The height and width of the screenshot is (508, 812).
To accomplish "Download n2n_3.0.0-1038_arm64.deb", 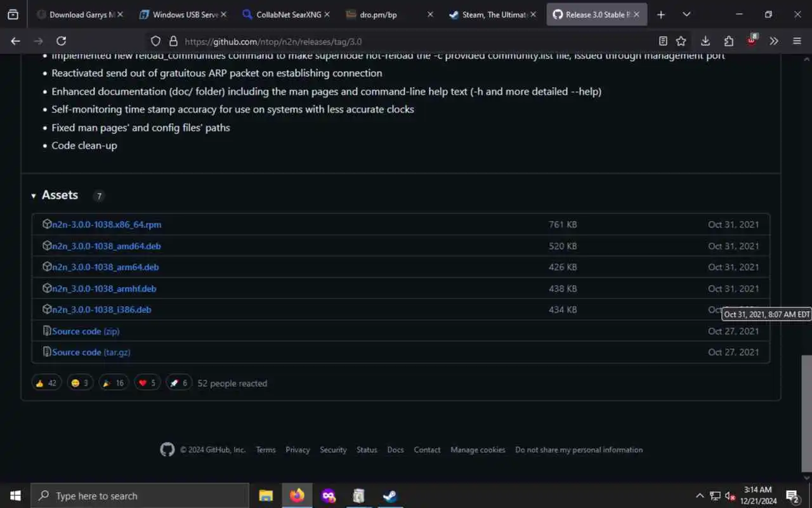I will click(x=105, y=267).
